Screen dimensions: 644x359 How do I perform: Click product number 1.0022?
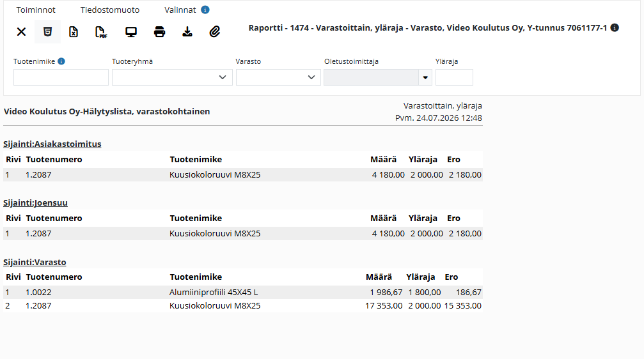[x=38, y=292]
